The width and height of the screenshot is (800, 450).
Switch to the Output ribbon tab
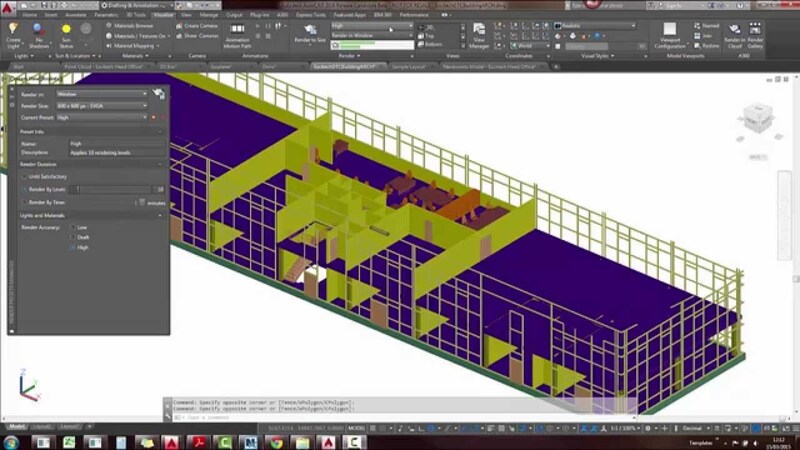(235, 16)
